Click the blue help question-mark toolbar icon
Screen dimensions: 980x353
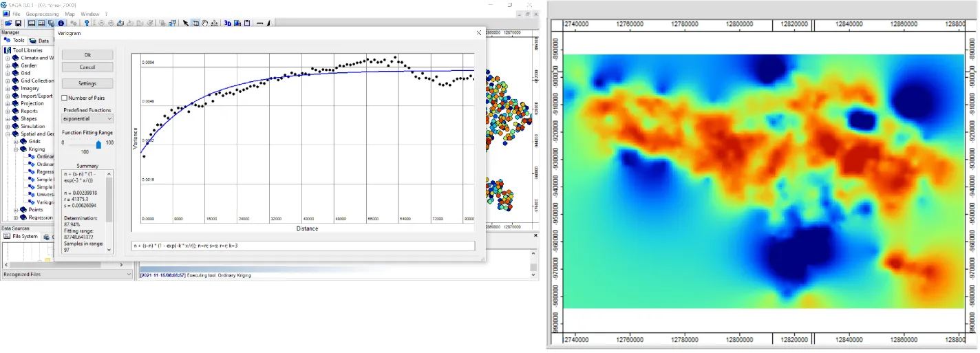pyautogui.click(x=86, y=23)
